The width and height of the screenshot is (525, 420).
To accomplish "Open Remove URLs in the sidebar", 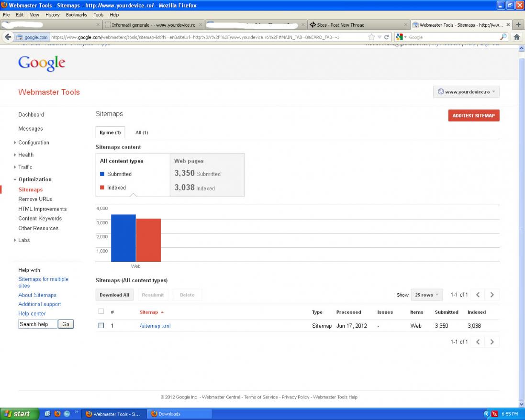I will (35, 199).
